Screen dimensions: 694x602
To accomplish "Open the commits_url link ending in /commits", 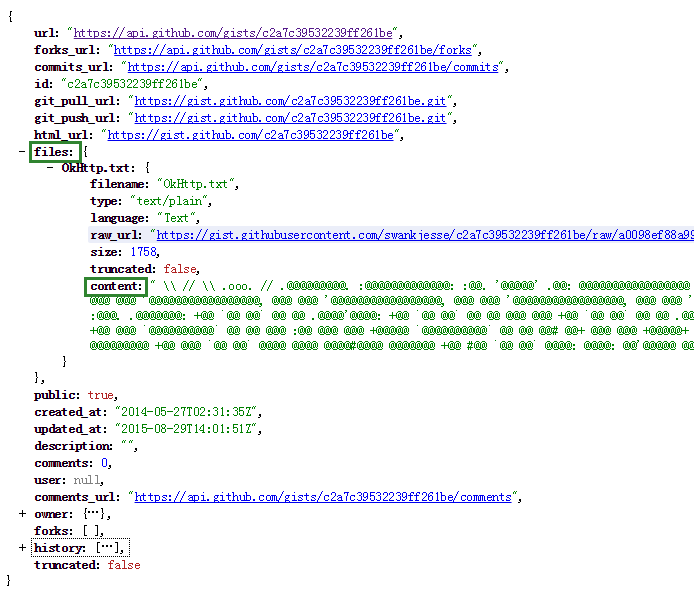I will point(313,67).
